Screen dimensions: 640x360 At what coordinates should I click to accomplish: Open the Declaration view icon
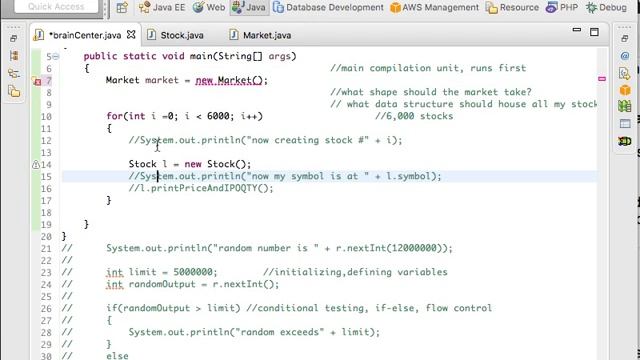coord(624,73)
